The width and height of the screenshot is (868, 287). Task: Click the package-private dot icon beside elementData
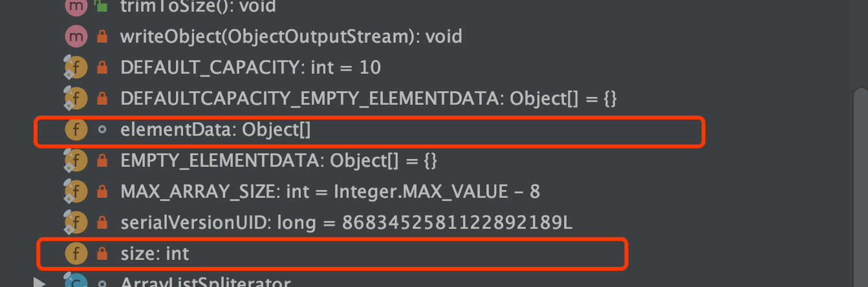(102, 130)
